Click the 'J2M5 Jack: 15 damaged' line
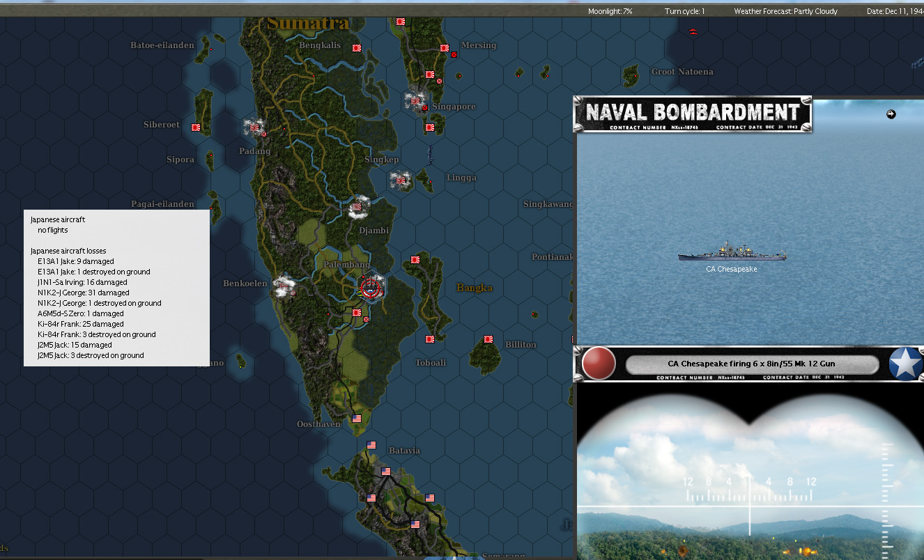The image size is (924, 560). tap(75, 345)
